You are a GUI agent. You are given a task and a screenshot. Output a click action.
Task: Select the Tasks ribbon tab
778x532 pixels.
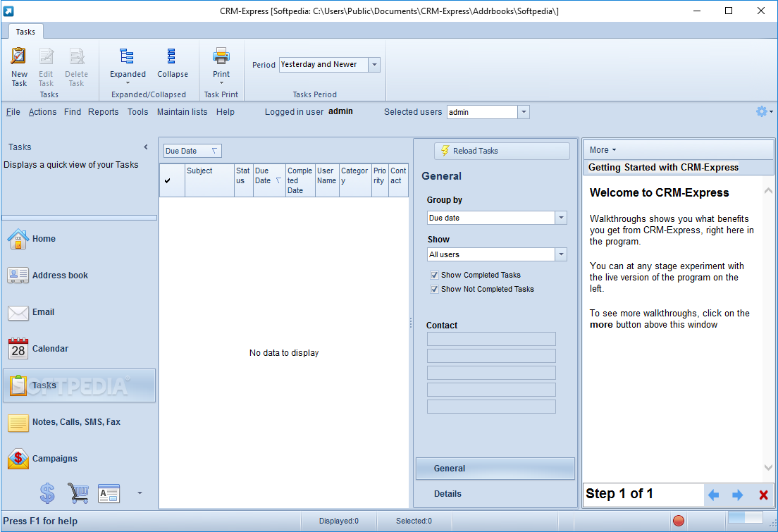pyautogui.click(x=25, y=32)
